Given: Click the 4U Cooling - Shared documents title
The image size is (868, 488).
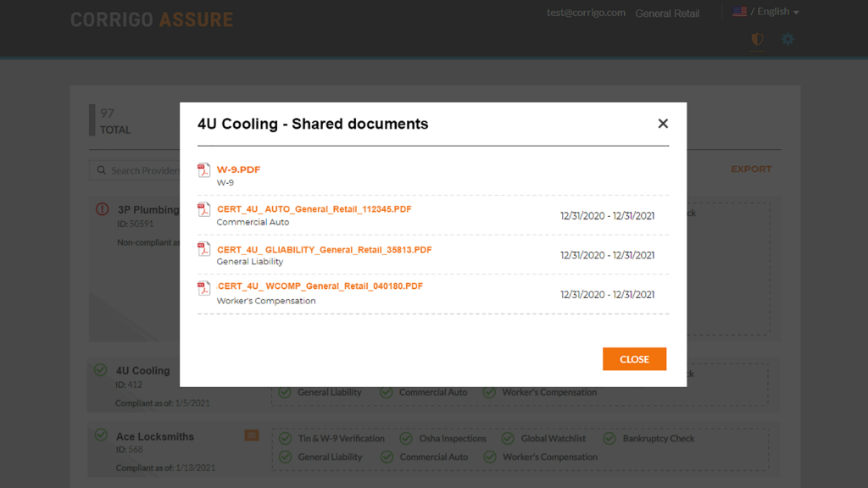Looking at the screenshot, I should point(313,124).
